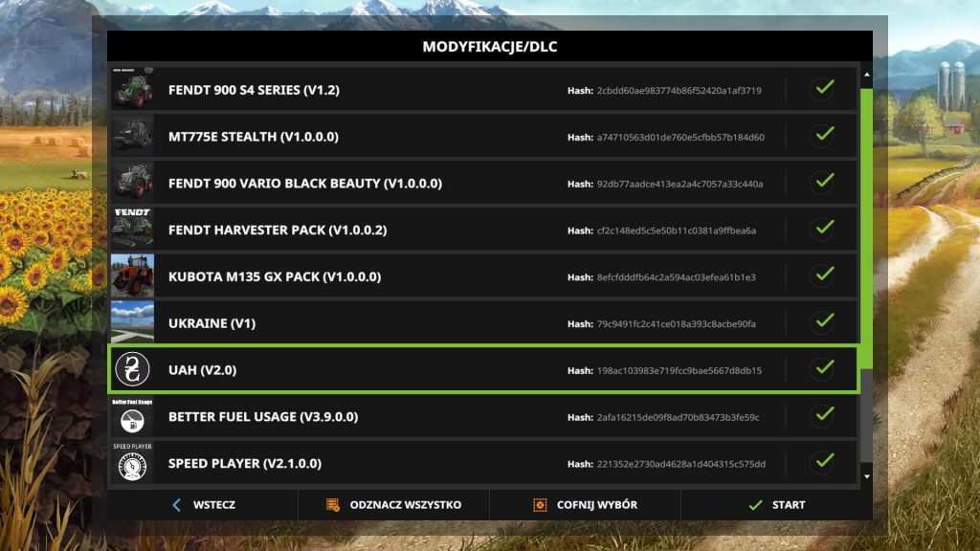This screenshot has height=551, width=980.
Task: Click the scrollbar down arrow
Action: click(x=867, y=475)
